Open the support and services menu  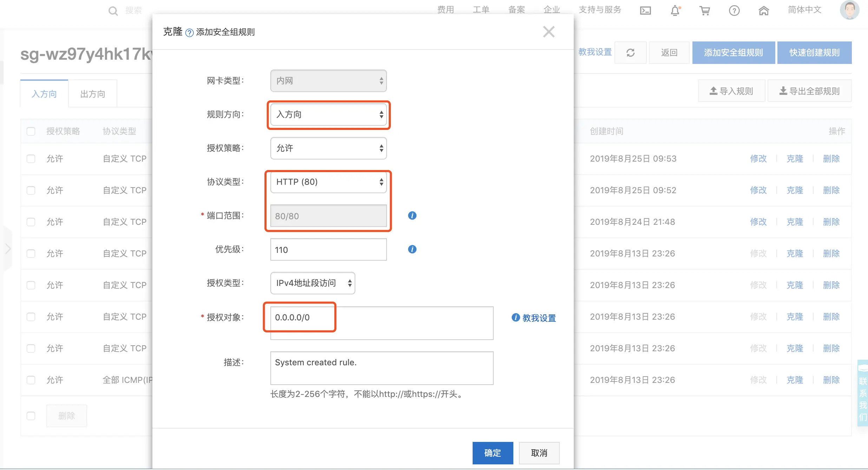600,10
